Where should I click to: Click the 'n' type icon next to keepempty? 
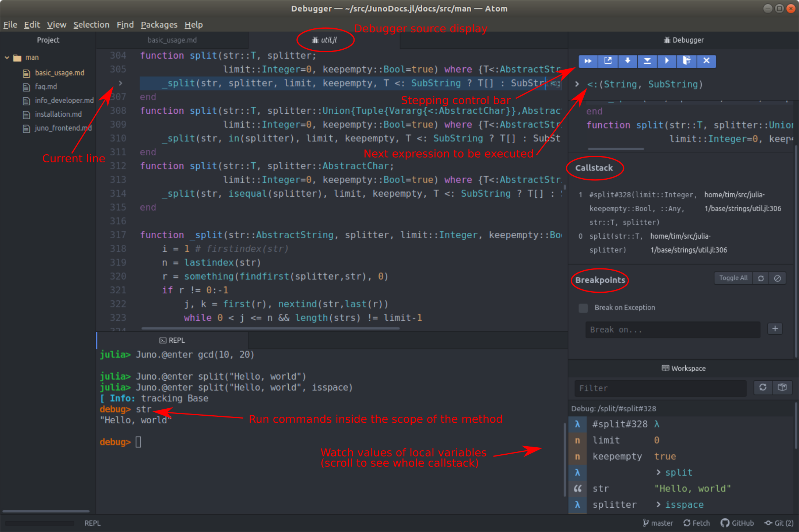tap(577, 457)
